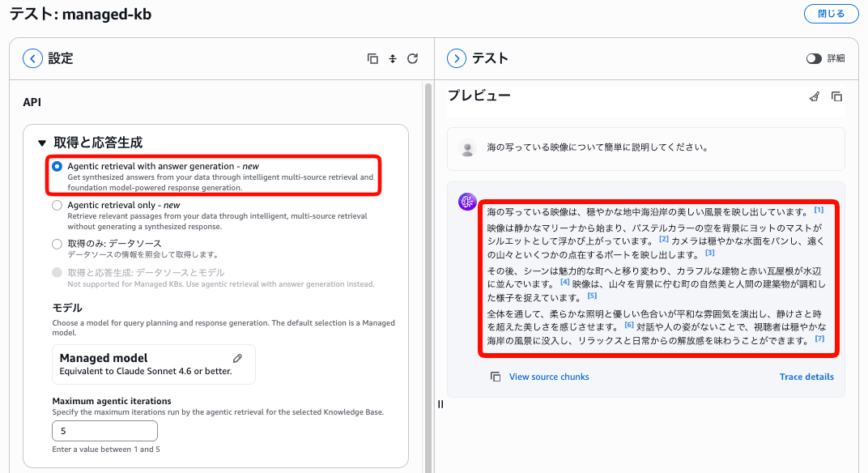Image resolution: width=868 pixels, height=473 pixels.
Task: Open View source chunks link
Action: tap(549, 377)
